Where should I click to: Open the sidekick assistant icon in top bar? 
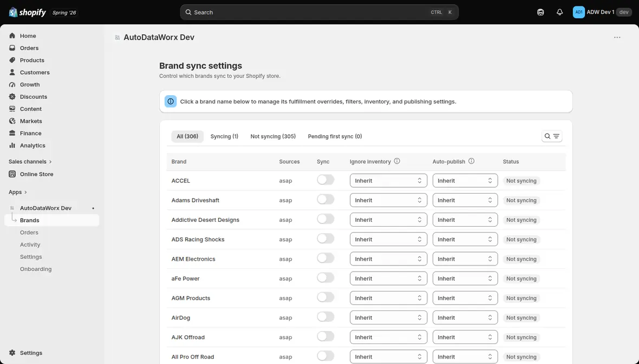[x=540, y=12]
